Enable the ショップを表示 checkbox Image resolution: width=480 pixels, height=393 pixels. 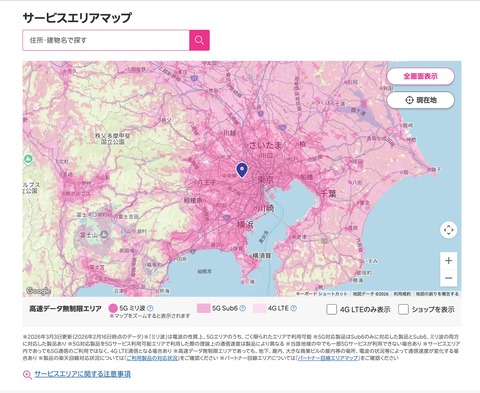403,309
